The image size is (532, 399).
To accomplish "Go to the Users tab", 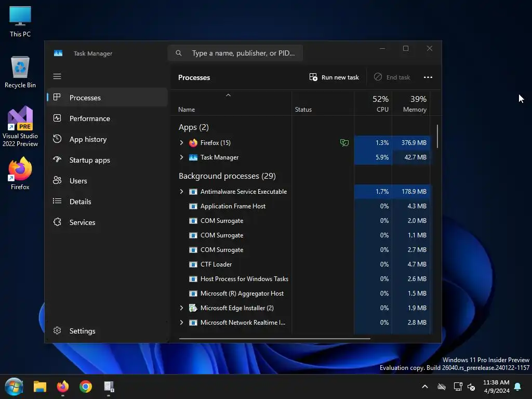I will click(x=107, y=181).
